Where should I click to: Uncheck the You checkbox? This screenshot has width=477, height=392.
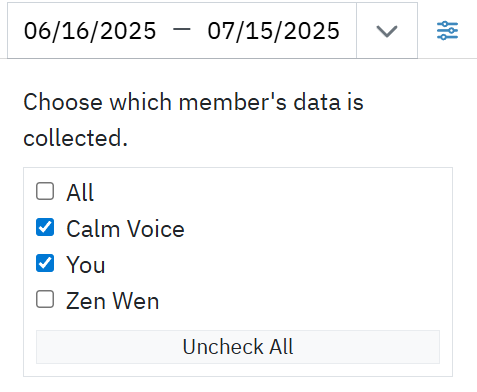tap(45, 263)
